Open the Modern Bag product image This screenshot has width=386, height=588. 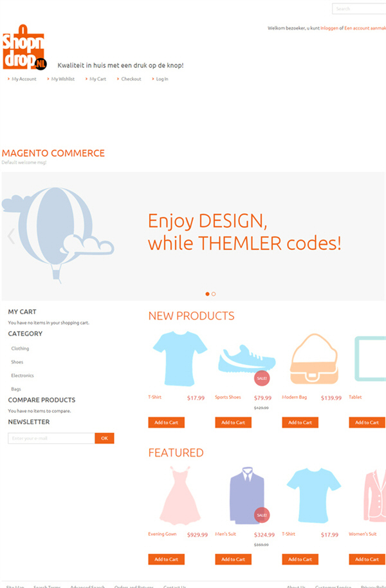(314, 359)
